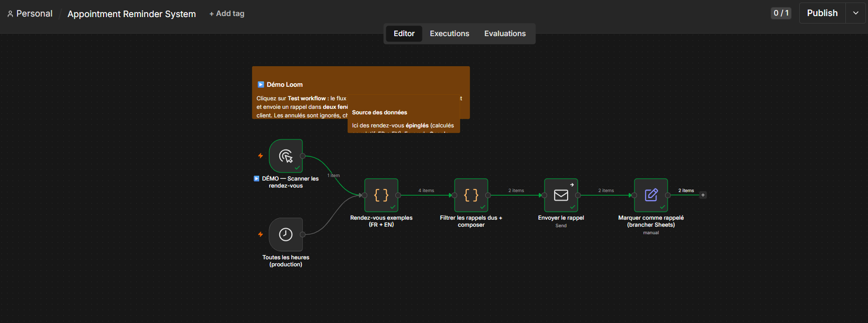868x323 pixels.
Task: Click the 'Rendez-vous exemples (FR + EN)' label
Action: (381, 221)
